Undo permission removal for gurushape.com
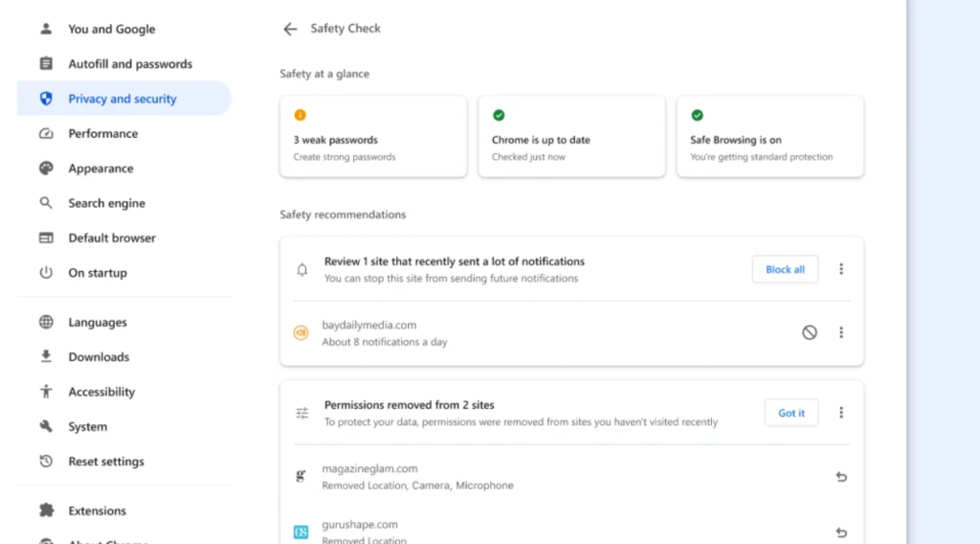Screen dimensions: 980x544 [841, 533]
